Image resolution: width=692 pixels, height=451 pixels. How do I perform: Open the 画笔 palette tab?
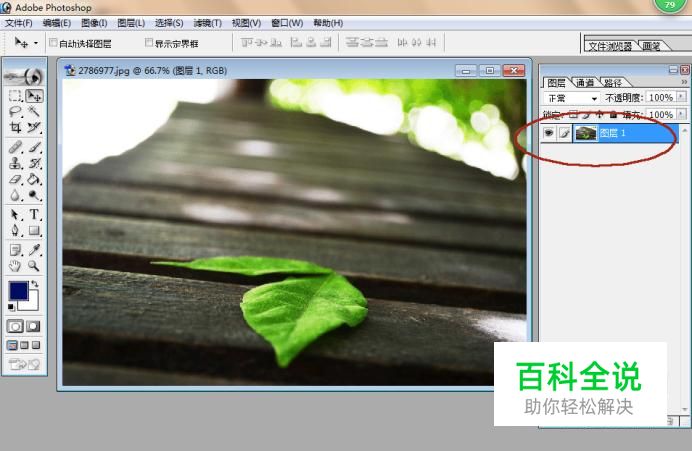click(651, 46)
